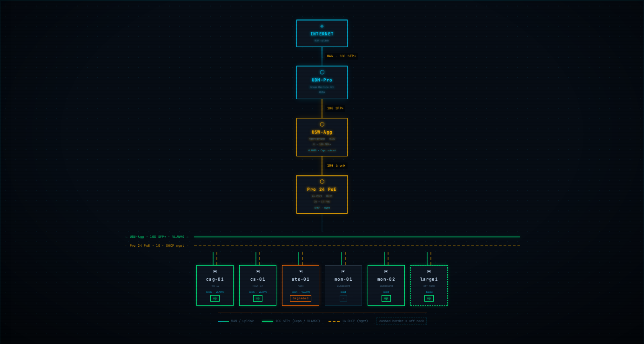The width and height of the screenshot is (644, 344).
Task: Click the 'up' status badge on mon-02
Action: [x=386, y=298]
